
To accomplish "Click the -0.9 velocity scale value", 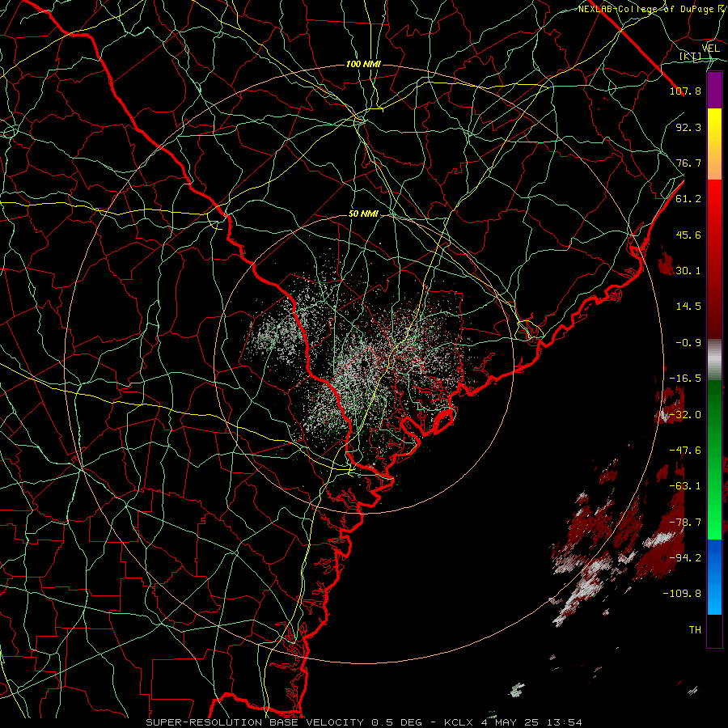I will click(x=688, y=343).
